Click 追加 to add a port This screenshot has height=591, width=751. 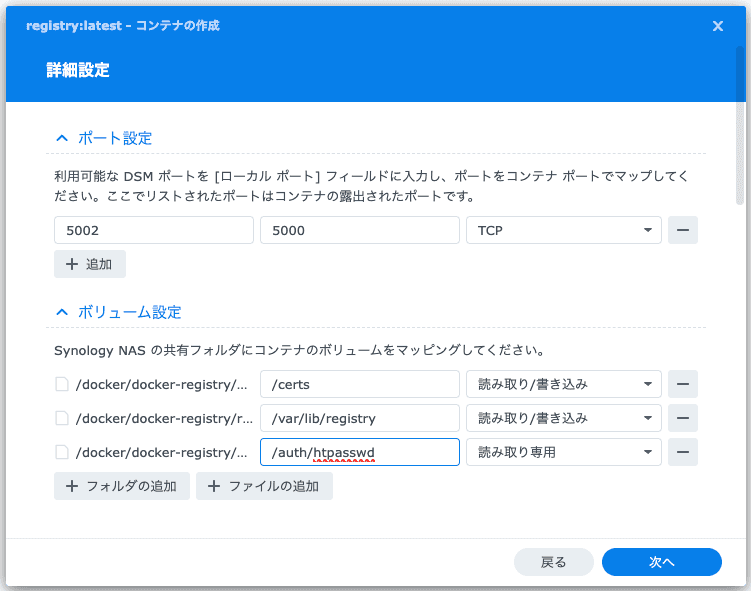[x=90, y=264]
